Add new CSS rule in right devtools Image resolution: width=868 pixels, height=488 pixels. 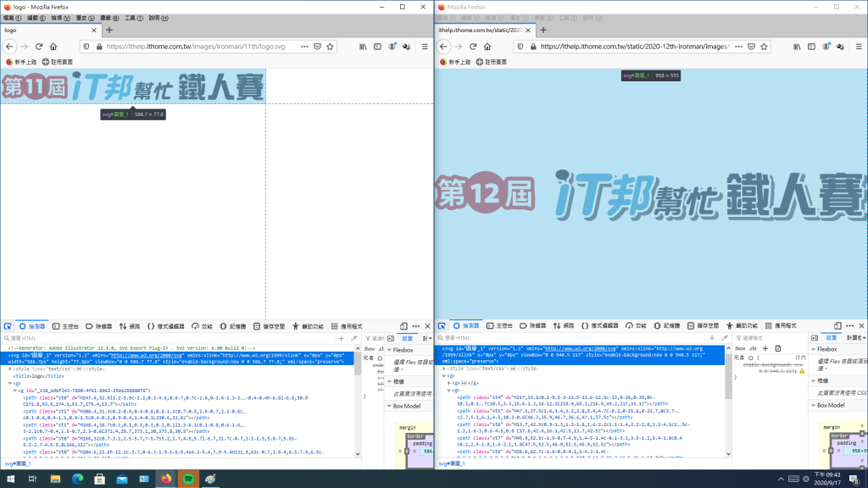click(765, 348)
